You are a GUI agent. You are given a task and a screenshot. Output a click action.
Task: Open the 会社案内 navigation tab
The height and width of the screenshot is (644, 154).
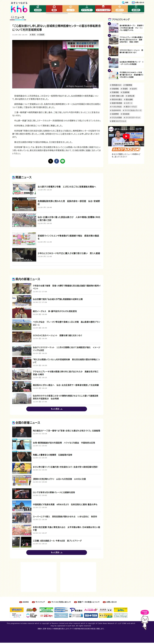(x=136, y=8)
